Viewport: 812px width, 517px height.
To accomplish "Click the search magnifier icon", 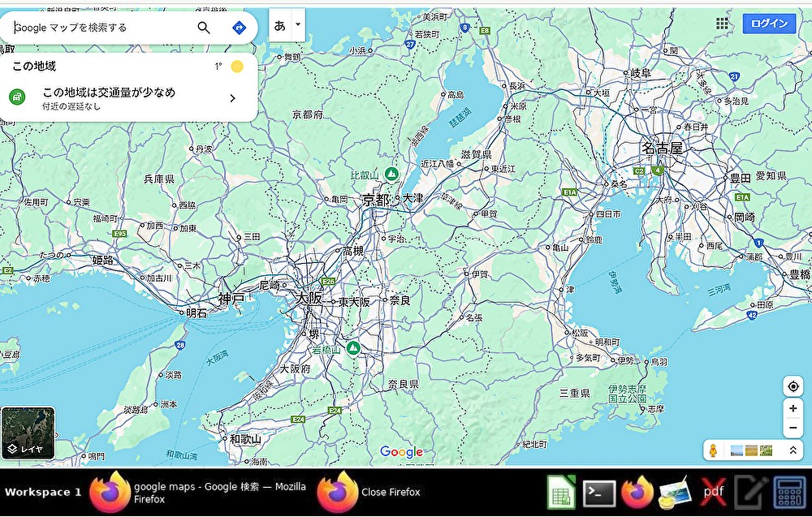I will (x=204, y=28).
